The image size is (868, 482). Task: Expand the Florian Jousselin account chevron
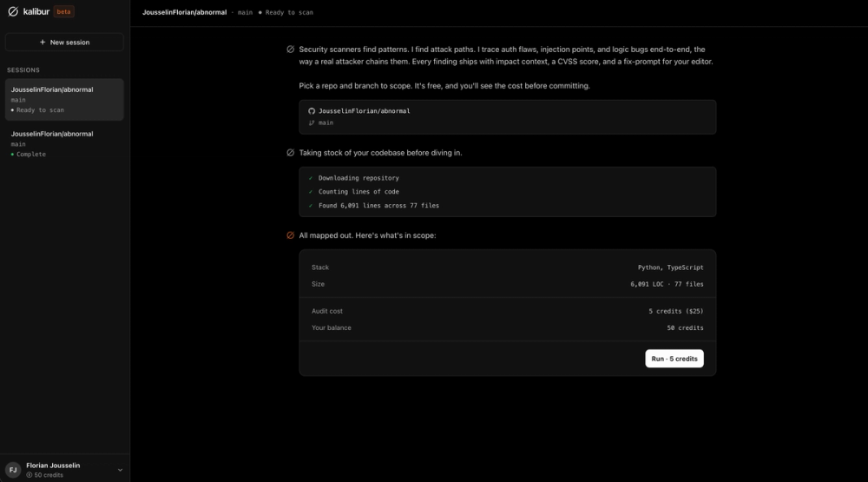(x=120, y=470)
